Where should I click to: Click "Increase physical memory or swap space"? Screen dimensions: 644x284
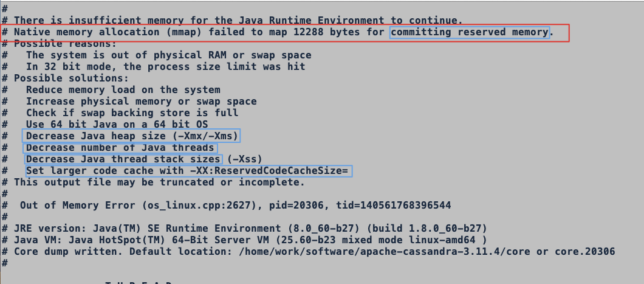point(142,101)
